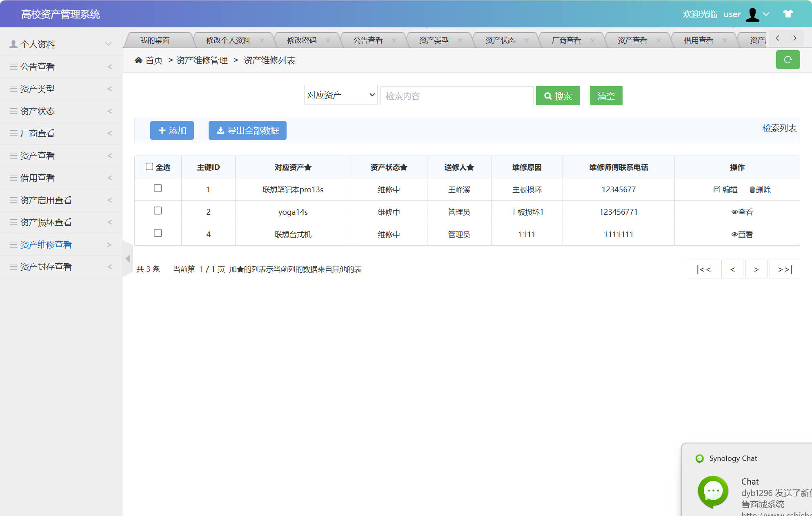This screenshot has width=812, height=516.
Task: Click the last page >>| pagination control
Action: 784,269
